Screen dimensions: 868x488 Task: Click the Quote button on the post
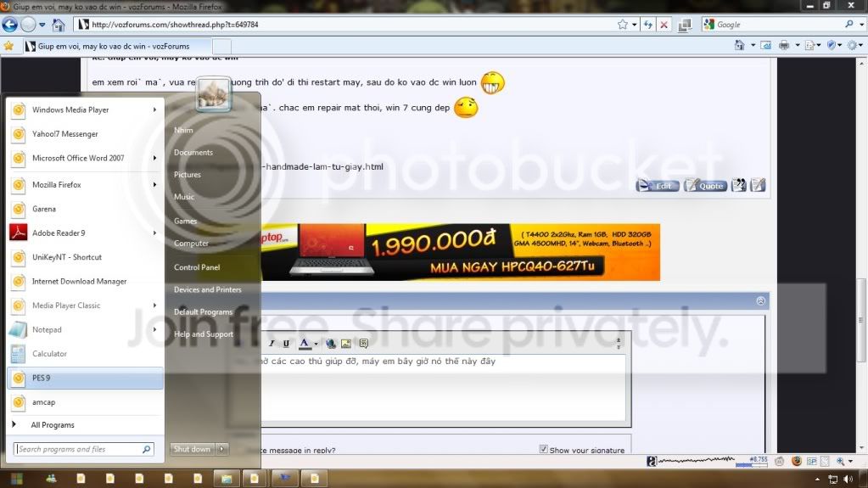705,186
